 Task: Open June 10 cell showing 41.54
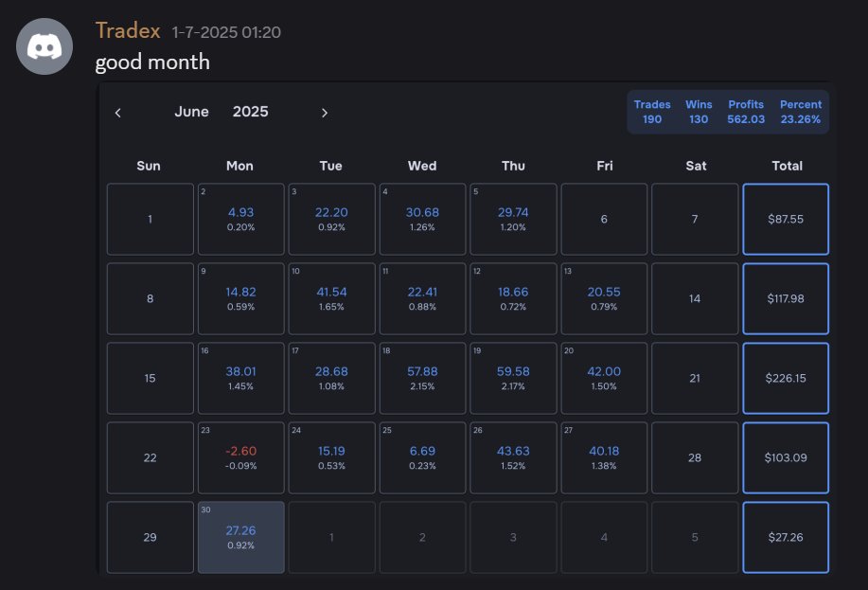click(x=331, y=298)
